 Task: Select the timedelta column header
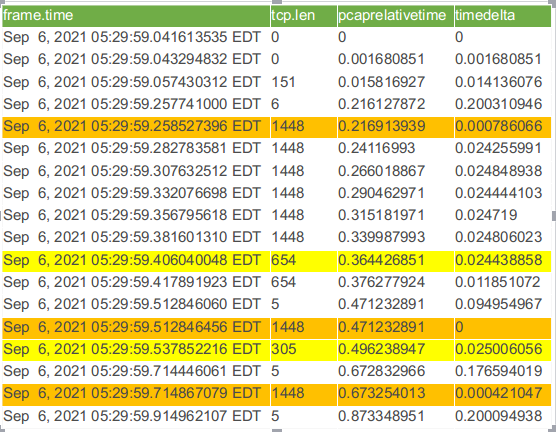tap(503, 16)
